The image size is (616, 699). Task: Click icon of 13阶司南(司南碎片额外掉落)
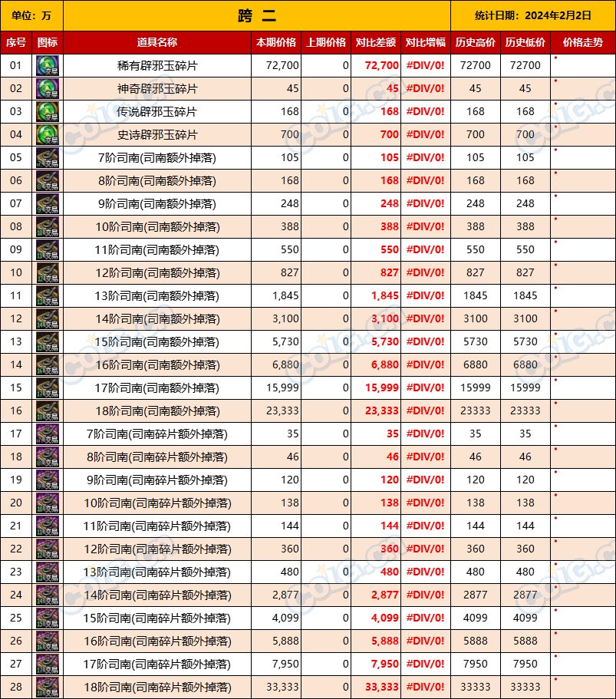tap(48, 572)
